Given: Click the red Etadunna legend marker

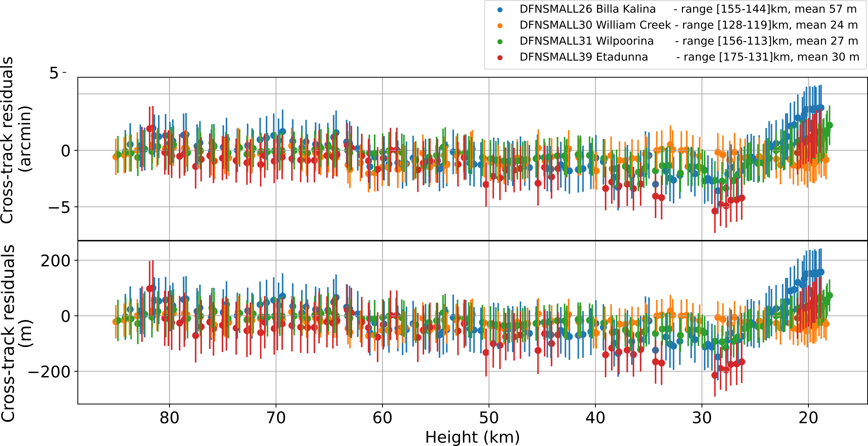Looking at the screenshot, I should 500,58.
